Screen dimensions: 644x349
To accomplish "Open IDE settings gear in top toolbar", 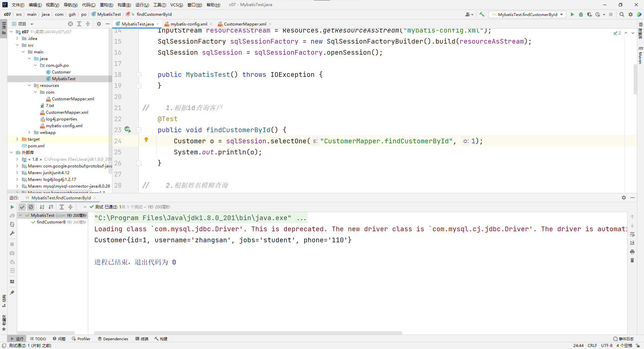I will pos(631,14).
